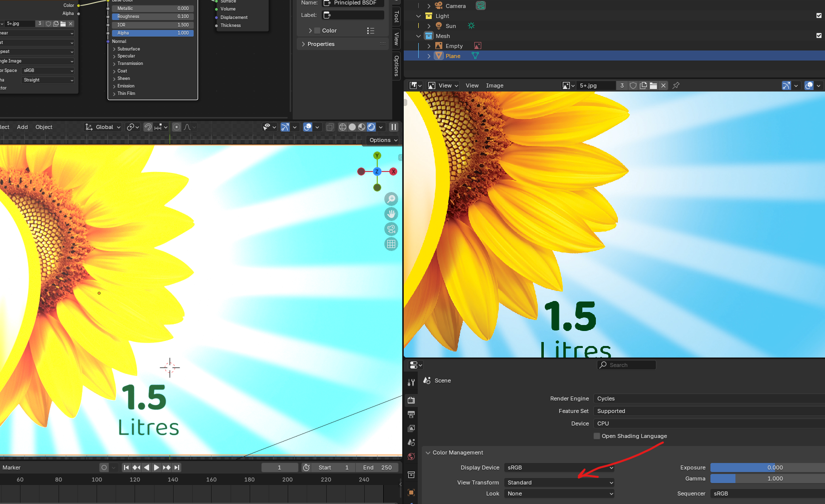Image resolution: width=825 pixels, height=504 pixels.
Task: Open the Object menu in viewport header
Action: pyautogui.click(x=44, y=127)
